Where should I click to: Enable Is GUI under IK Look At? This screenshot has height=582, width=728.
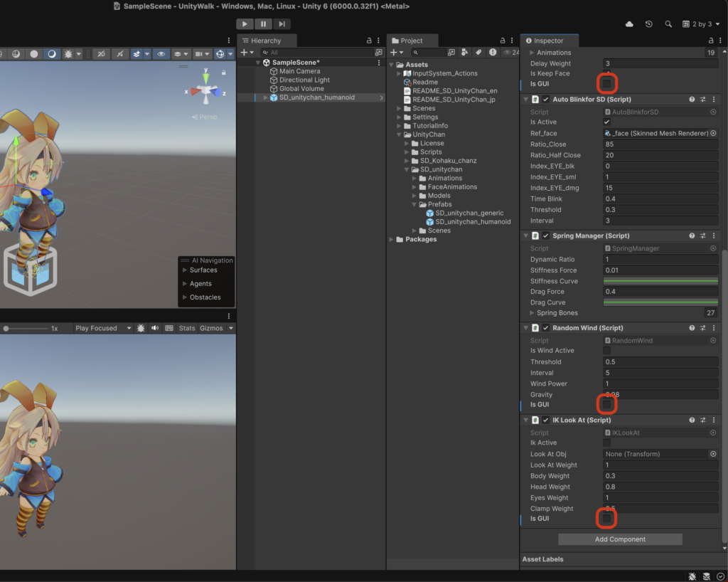(606, 519)
